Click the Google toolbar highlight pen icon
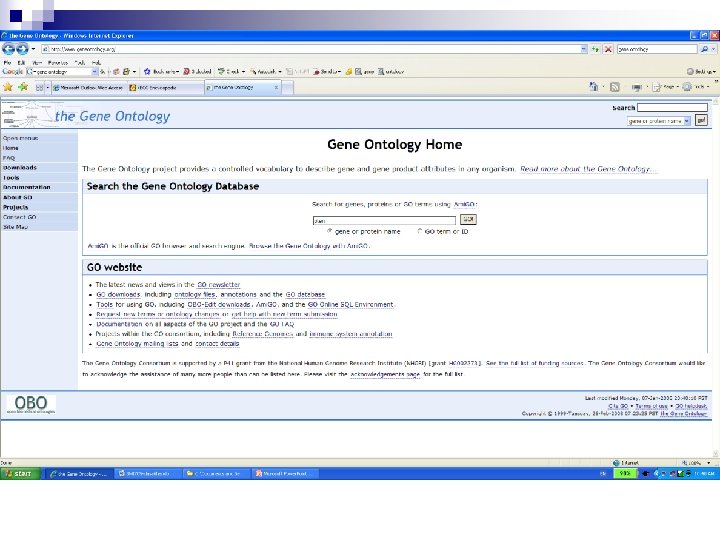The image size is (720, 540). [349, 72]
